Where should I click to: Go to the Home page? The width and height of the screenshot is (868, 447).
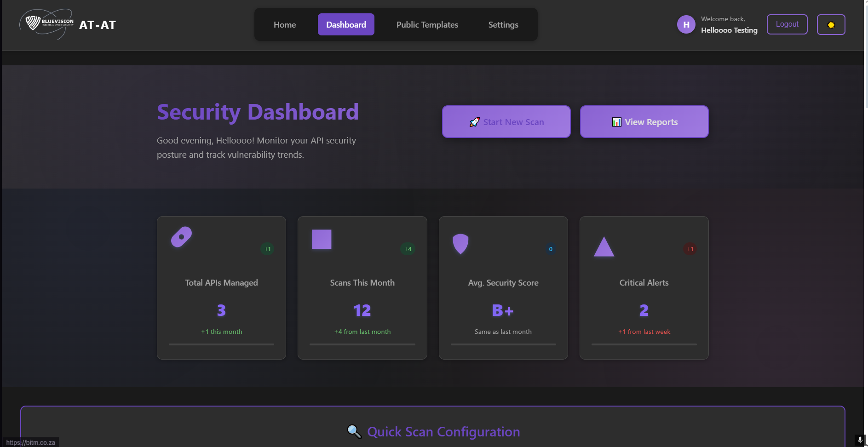click(x=285, y=24)
